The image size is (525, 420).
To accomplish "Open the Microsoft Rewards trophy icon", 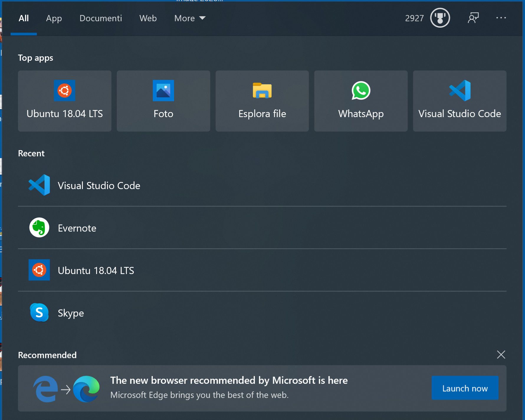I will click(x=440, y=18).
